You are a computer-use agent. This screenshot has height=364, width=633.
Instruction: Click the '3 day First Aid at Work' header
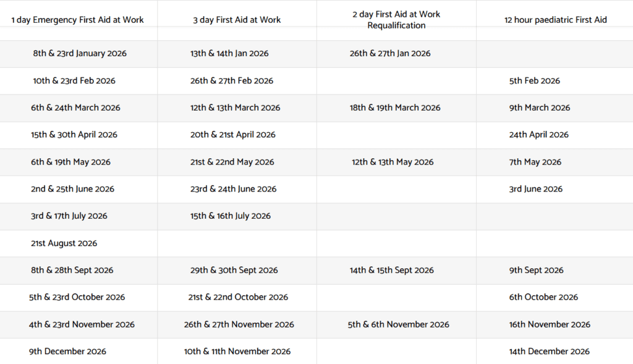pos(237,20)
